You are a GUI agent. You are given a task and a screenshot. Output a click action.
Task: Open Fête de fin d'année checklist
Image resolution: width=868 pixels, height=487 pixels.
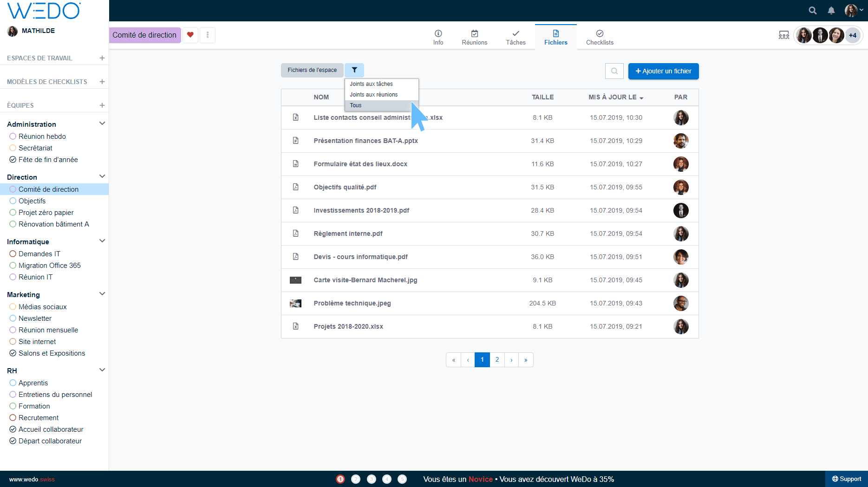point(48,160)
